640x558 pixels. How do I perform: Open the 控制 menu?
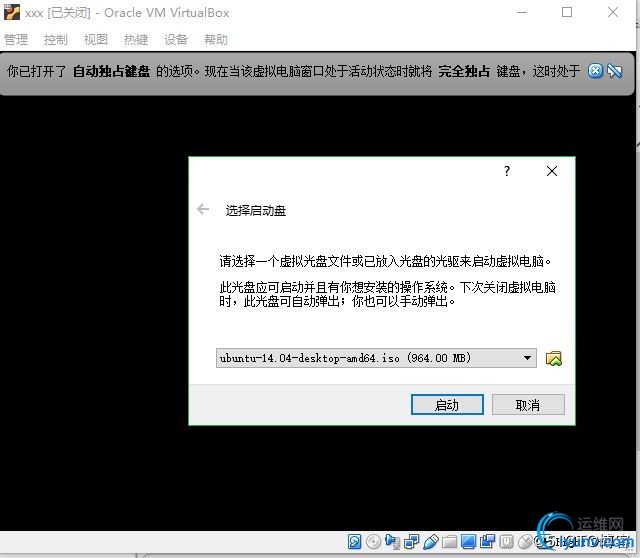pyautogui.click(x=56, y=39)
